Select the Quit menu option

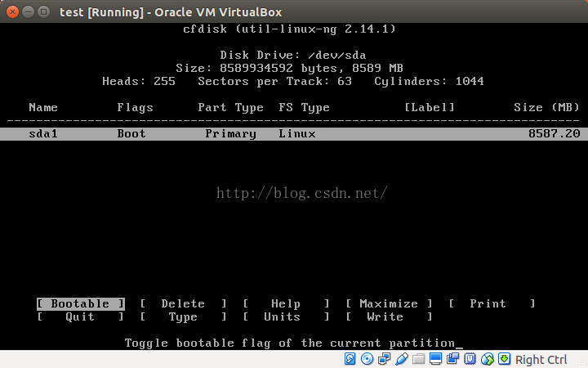[81, 317]
